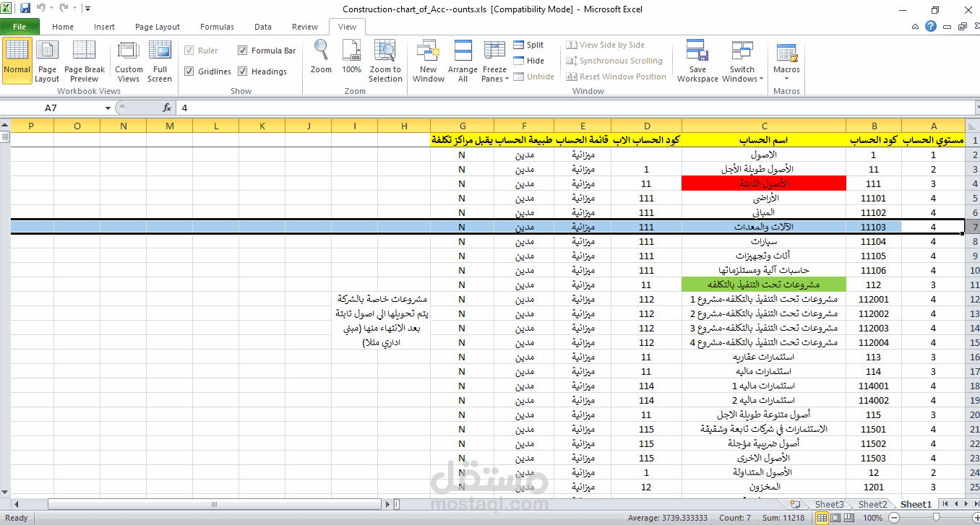Switch to the Sheet2 tab

pos(872,504)
